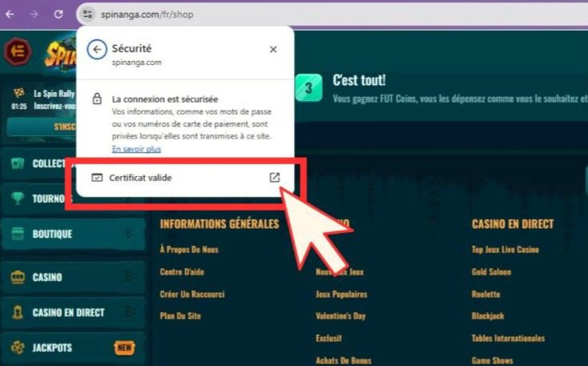588x366 pixels.
Task: Click spinanga.com domain text in popup
Action: pyautogui.click(x=136, y=62)
